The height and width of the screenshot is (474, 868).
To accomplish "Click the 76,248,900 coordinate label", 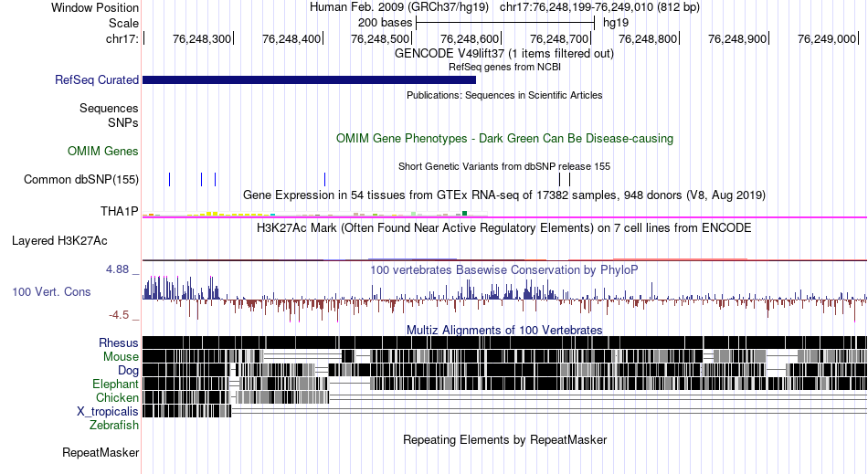I will pos(738,38).
